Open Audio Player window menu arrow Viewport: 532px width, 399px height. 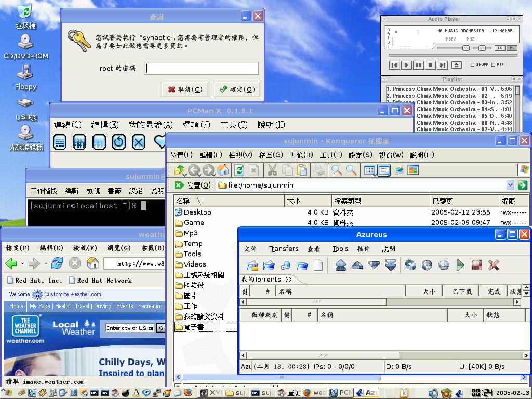tap(385, 19)
